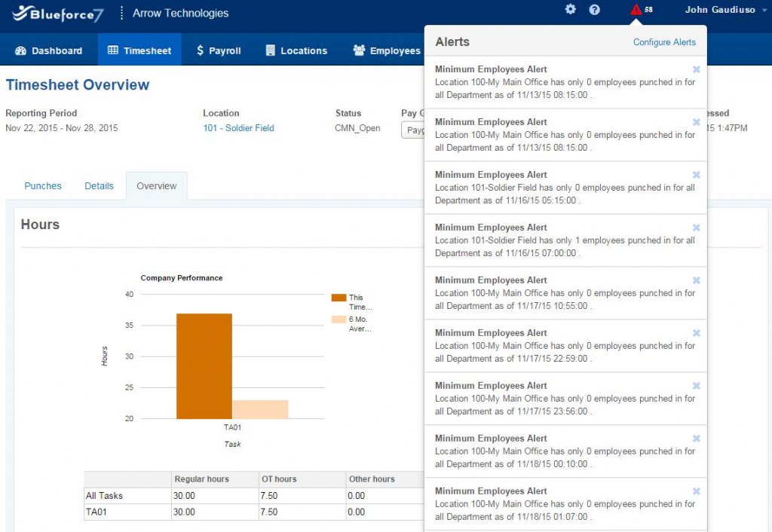
Task: Open Configure Alerts
Action: [664, 42]
